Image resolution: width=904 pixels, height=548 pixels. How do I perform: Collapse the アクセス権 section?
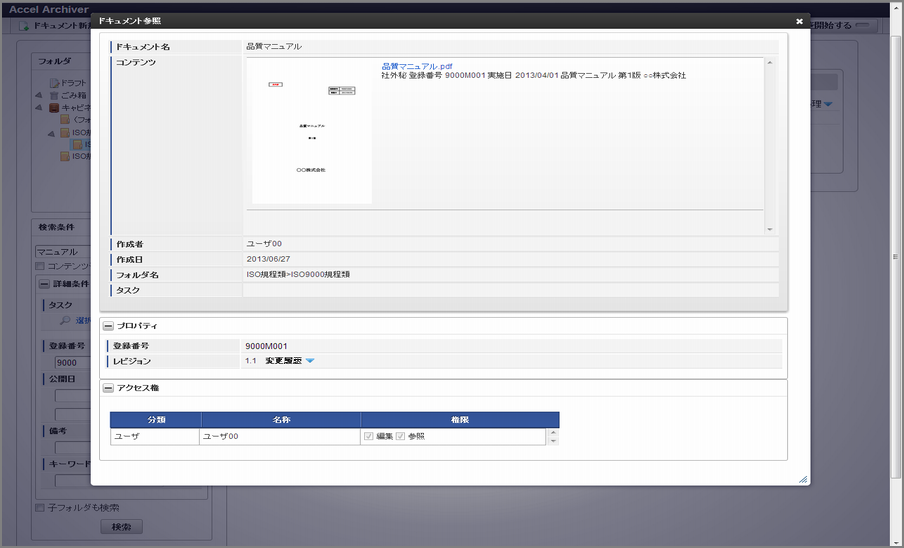[108, 388]
